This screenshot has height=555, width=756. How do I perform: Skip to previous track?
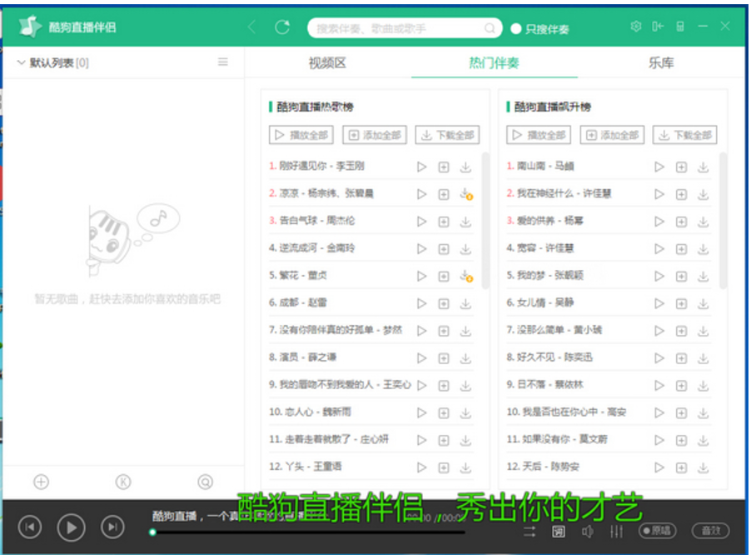(x=30, y=527)
